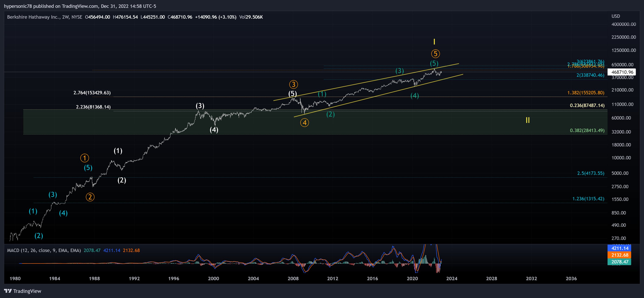Click the cyan (3) wave label
Screen dimensions: 644x298
[x=53, y=195]
